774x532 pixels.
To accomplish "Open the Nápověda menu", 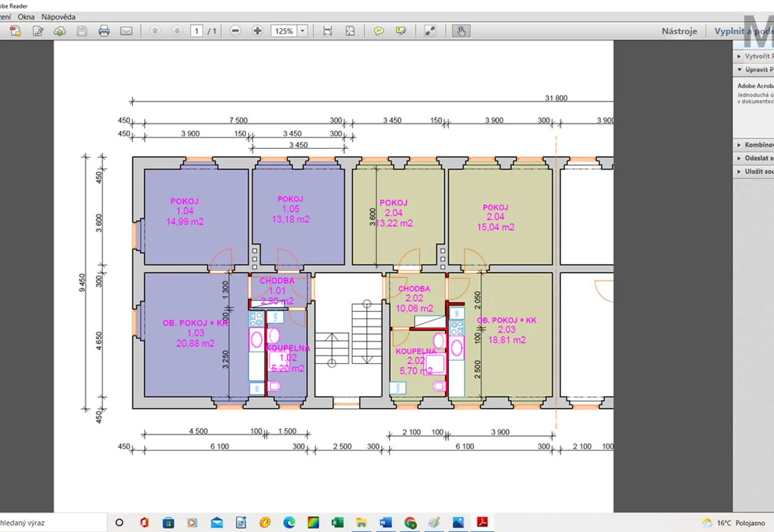I will tap(59, 17).
